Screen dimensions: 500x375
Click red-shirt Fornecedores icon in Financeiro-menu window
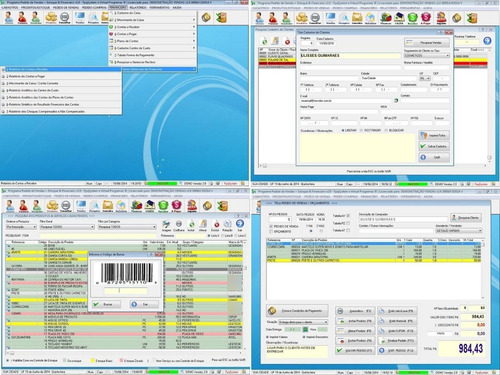22,18
